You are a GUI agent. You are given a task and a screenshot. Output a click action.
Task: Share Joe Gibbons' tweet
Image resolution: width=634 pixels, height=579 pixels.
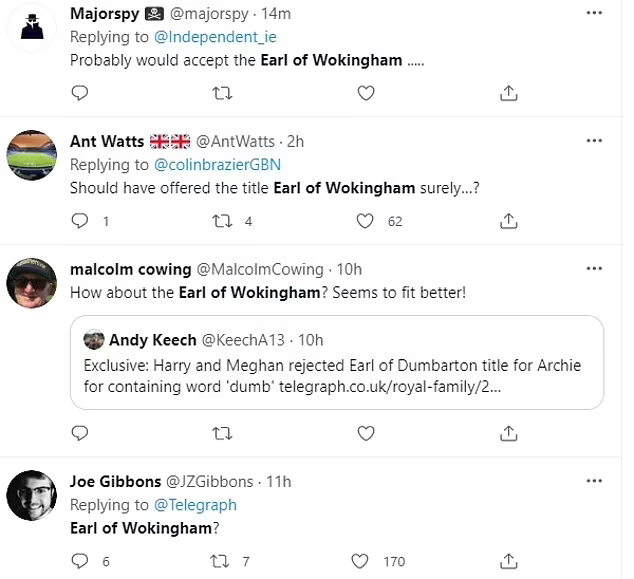[x=508, y=561]
